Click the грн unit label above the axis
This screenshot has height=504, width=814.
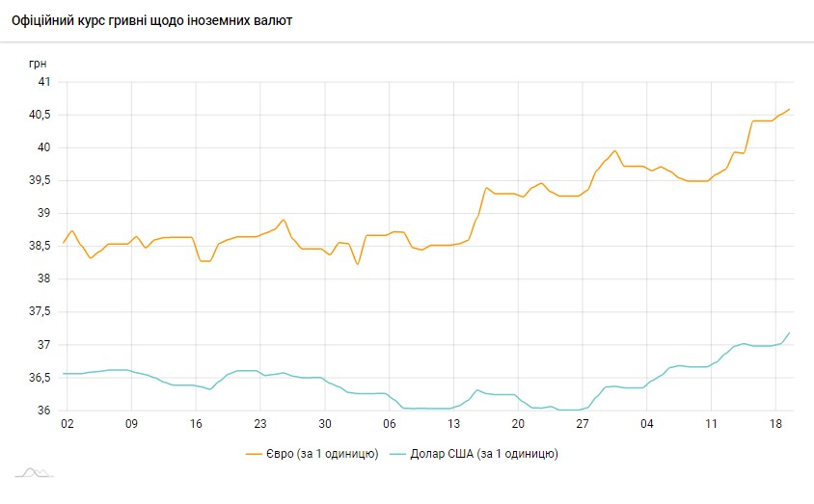coord(38,62)
